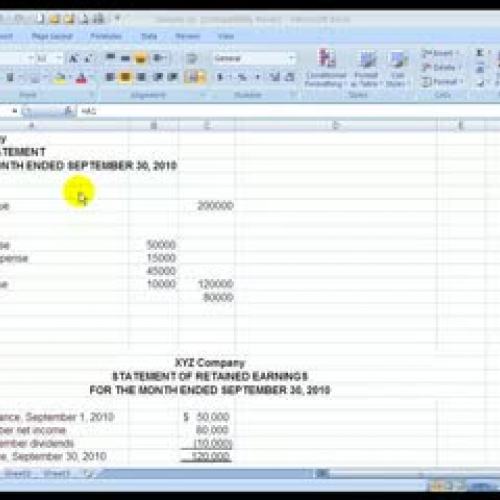The image size is (500, 500).
Task: Apply the yellow Fill Color swatch
Action: click(60, 78)
